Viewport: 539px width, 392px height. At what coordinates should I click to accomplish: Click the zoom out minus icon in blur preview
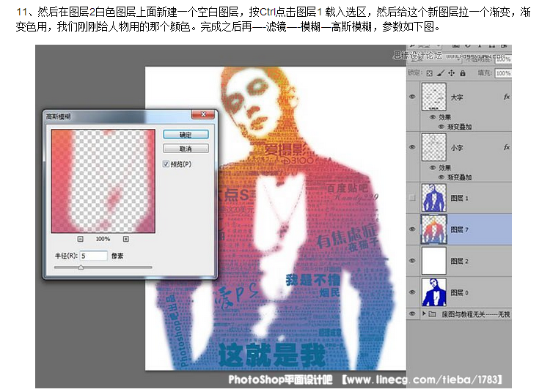(x=81, y=239)
